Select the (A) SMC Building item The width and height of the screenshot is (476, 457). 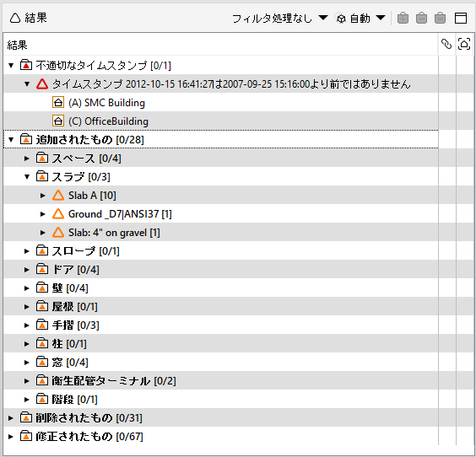[x=220, y=103]
